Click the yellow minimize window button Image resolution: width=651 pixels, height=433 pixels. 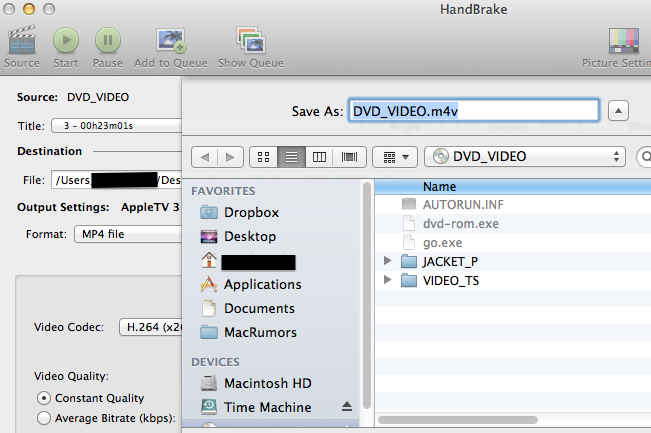[x=29, y=9]
